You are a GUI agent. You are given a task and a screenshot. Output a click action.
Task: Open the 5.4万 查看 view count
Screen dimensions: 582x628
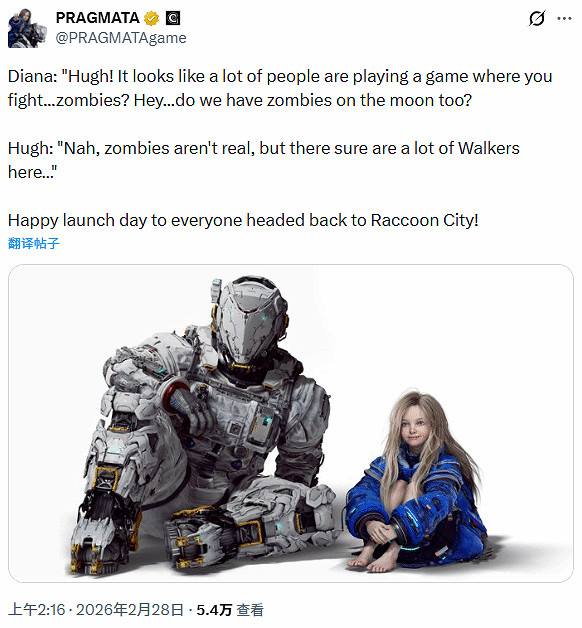coord(230,610)
